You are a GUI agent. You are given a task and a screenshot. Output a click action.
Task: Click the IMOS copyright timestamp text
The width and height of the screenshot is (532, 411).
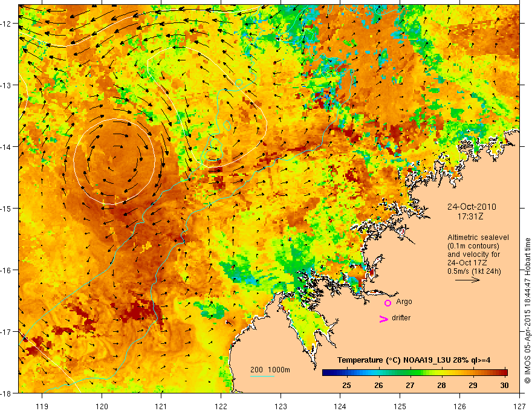tap(528, 311)
